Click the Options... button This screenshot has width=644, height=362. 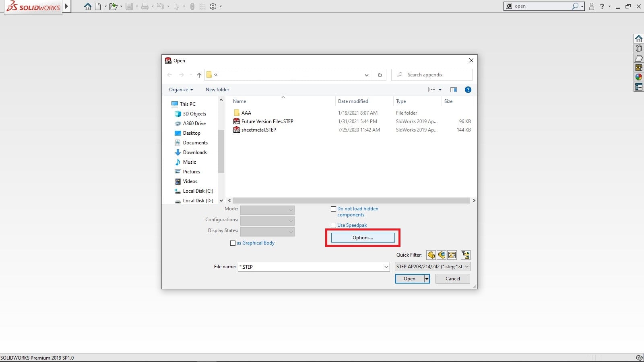tap(363, 238)
